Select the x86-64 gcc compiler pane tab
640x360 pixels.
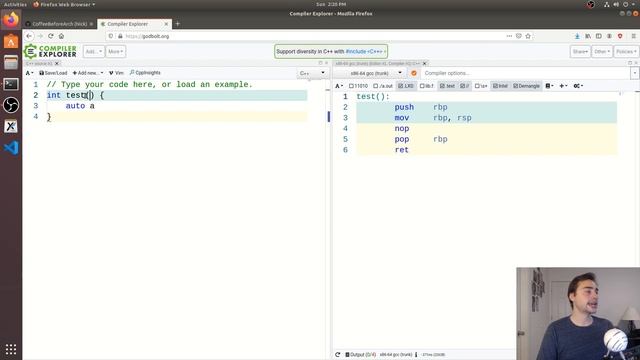point(378,63)
